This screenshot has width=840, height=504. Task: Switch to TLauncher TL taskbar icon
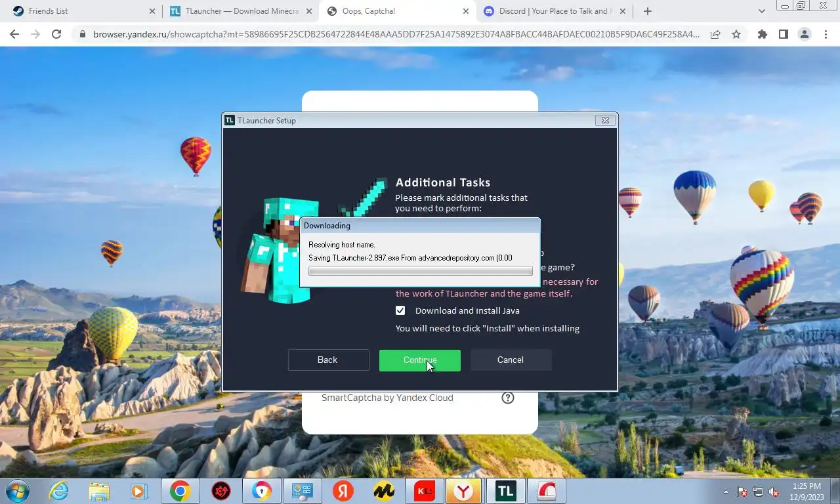[505, 491]
